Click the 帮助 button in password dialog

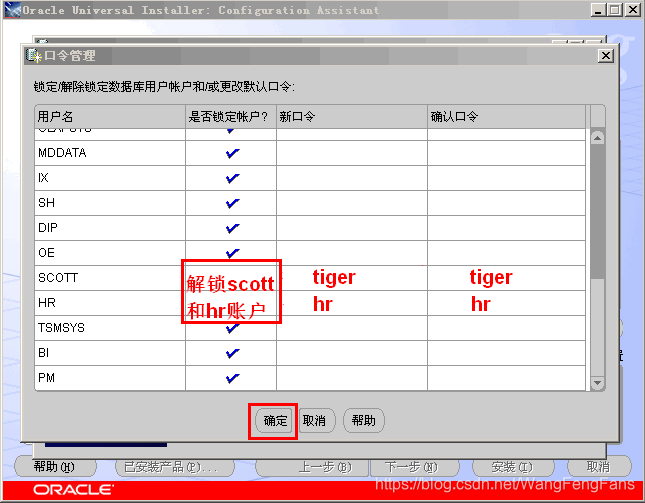point(364,421)
